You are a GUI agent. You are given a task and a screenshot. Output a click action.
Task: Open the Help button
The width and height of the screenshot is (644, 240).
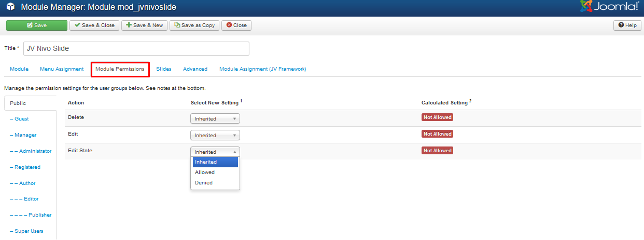tap(627, 25)
